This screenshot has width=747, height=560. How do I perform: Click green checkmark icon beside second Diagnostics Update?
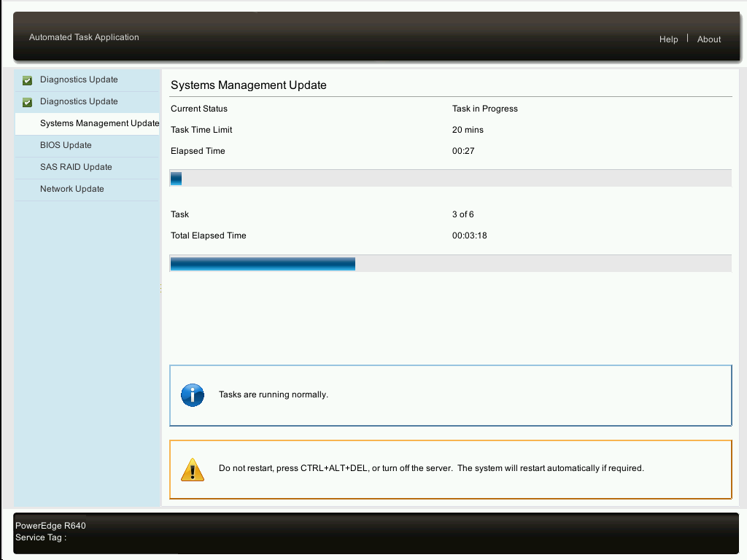tap(27, 102)
